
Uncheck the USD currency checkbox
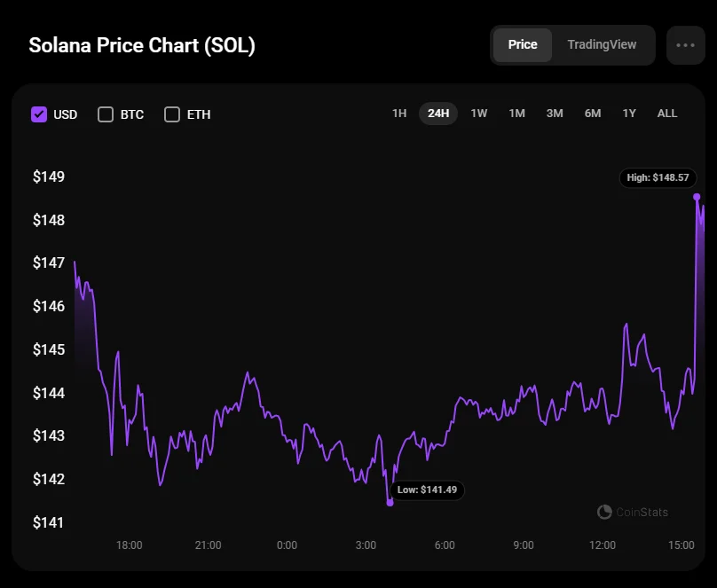click(39, 114)
